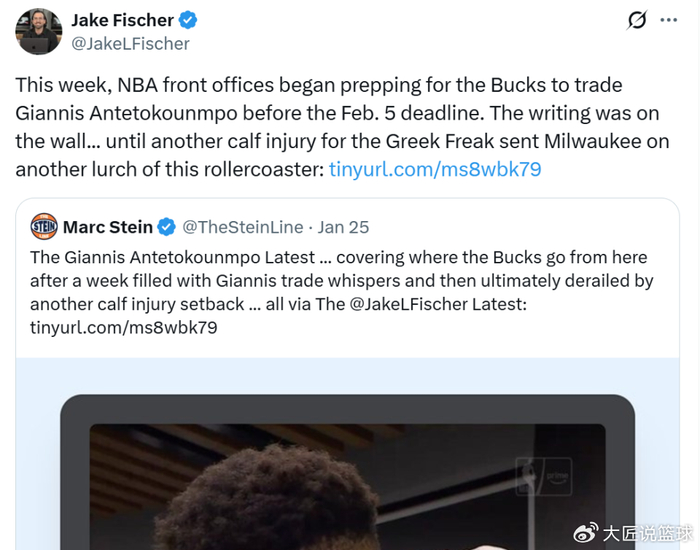Click the tinyurl text in Marc Stein's quoted tweet
The width and height of the screenshot is (700, 550).
point(123,327)
